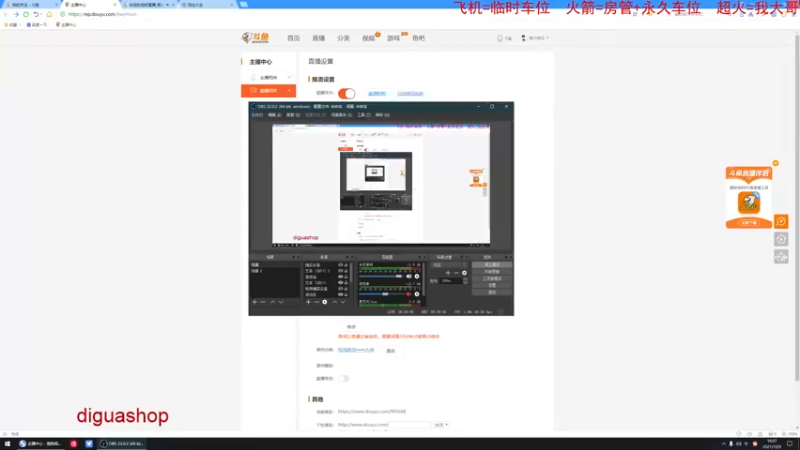Open gear settings for the muted mixer channel

417,294
